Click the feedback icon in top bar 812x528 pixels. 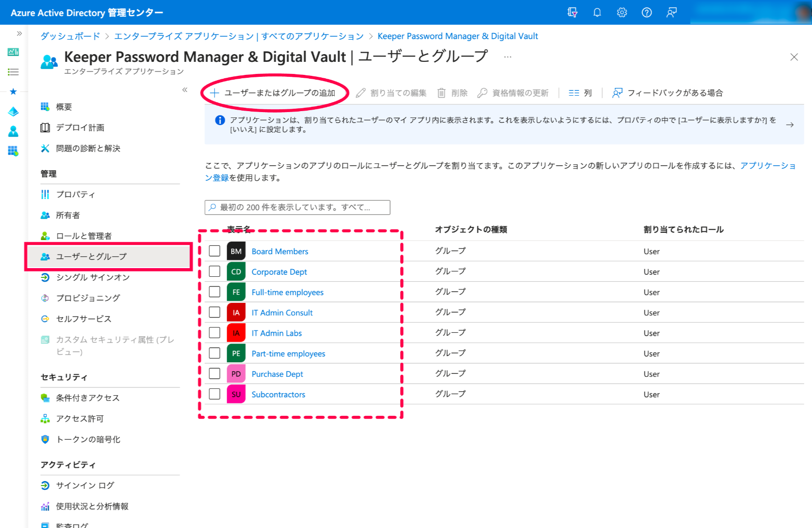(671, 13)
